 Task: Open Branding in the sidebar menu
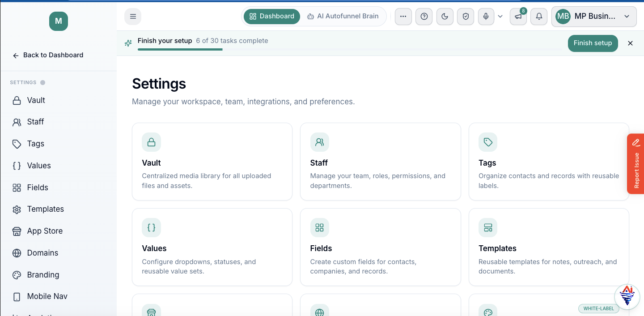[x=58, y=275]
